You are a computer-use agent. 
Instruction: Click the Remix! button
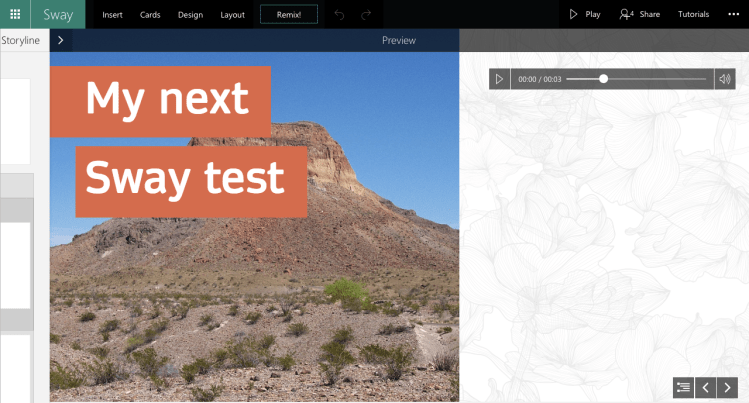tap(289, 14)
